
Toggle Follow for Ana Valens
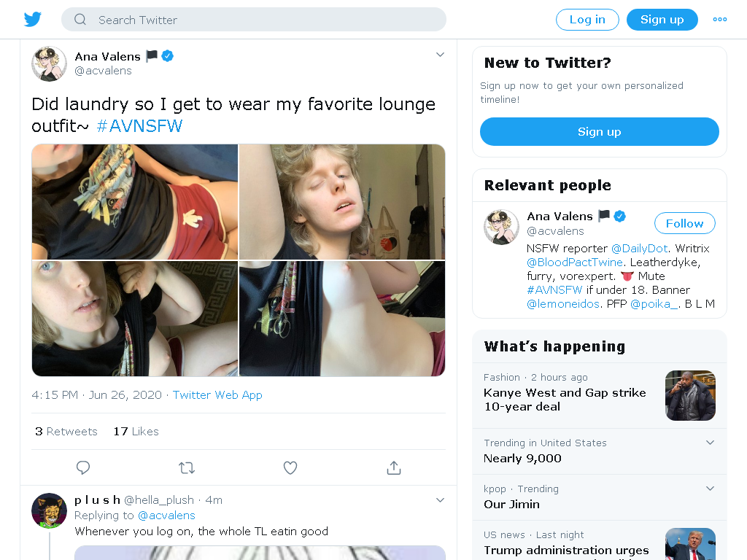click(684, 223)
